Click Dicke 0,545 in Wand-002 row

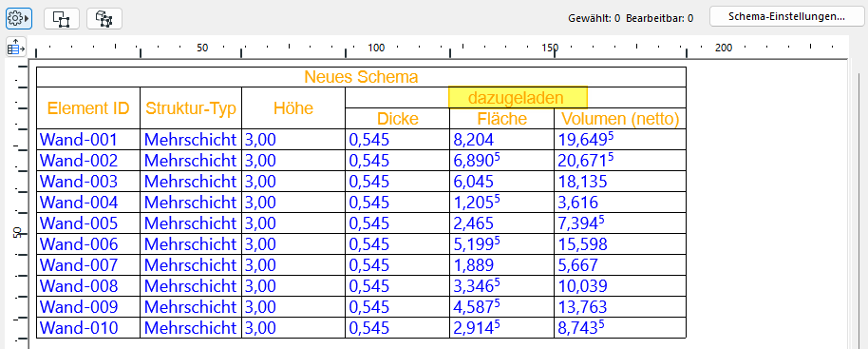tap(398, 161)
